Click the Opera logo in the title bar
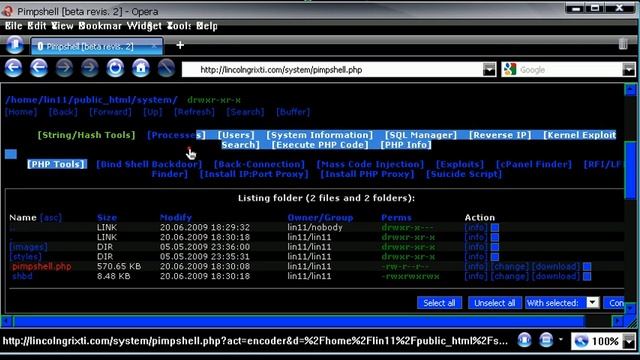 click(x=7, y=11)
